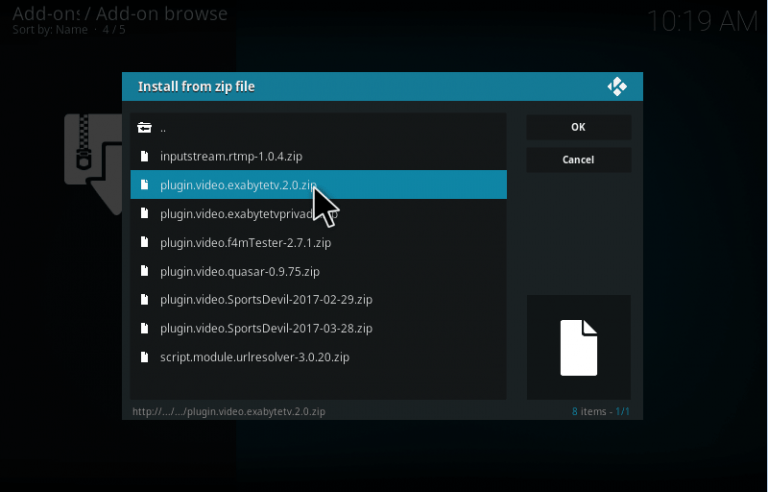Select plugin.video.SportsDevil-2017-03-28.zip
The image size is (768, 492).
tap(266, 328)
